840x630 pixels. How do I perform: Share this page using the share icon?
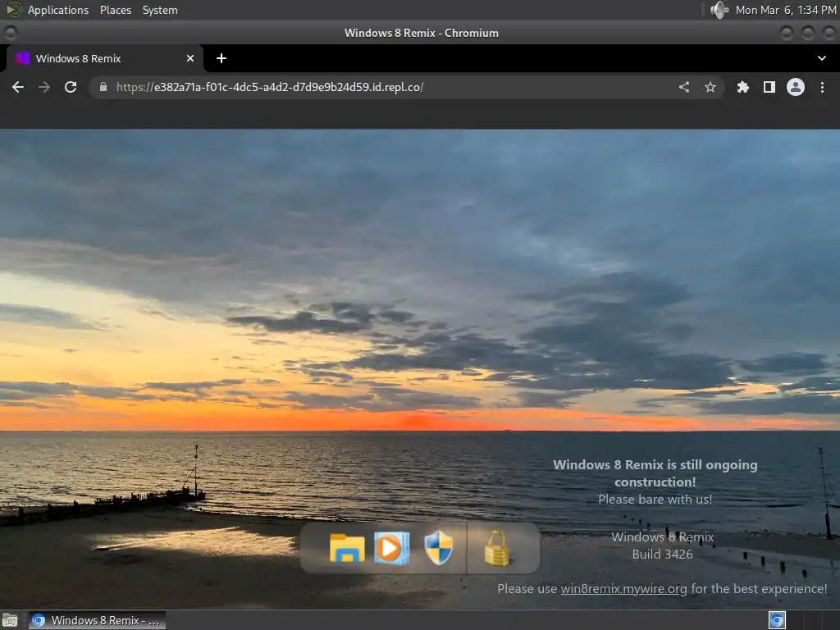[x=684, y=87]
